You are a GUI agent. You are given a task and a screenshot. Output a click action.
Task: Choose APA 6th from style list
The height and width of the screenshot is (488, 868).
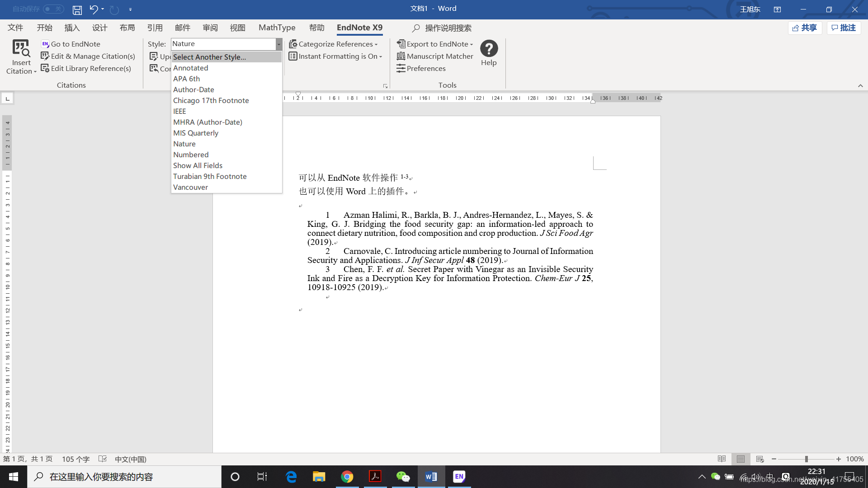[186, 79]
